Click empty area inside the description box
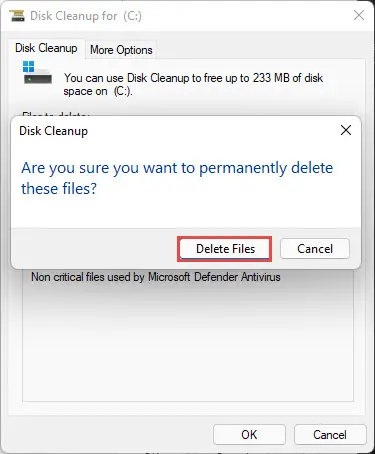This screenshot has height=454, width=375. [x=188, y=343]
